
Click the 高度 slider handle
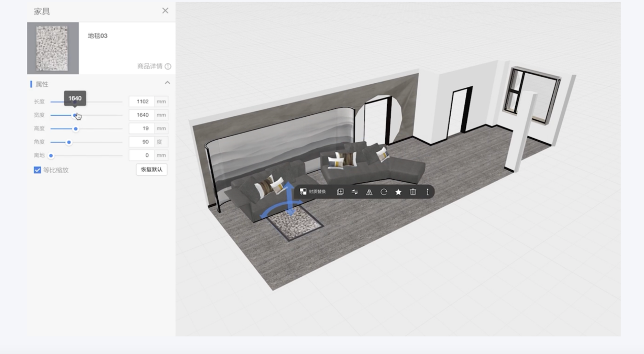coord(76,129)
